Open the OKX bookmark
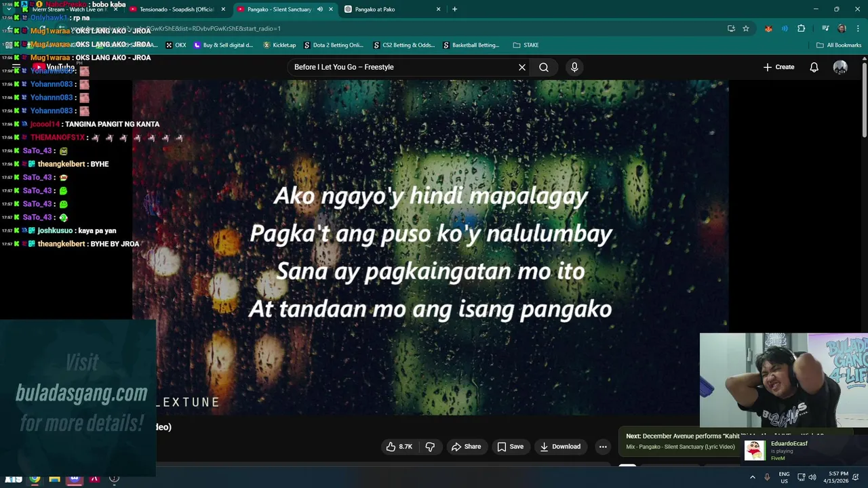 [x=176, y=45]
